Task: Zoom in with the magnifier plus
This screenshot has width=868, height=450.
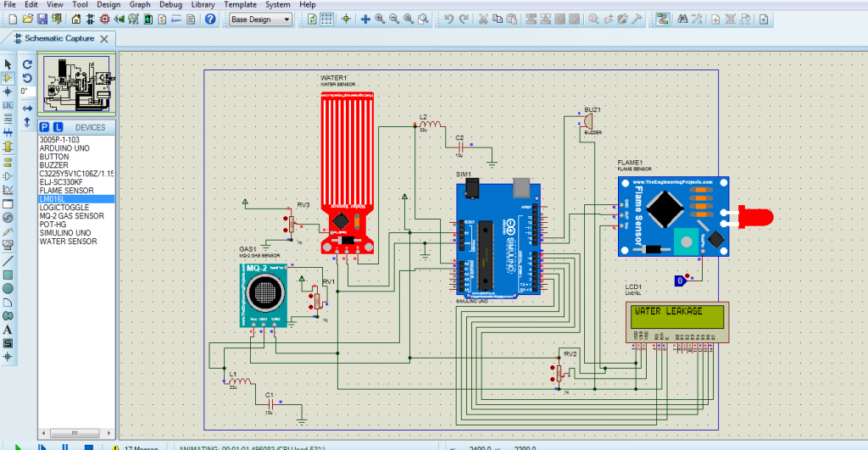Action: [380, 19]
